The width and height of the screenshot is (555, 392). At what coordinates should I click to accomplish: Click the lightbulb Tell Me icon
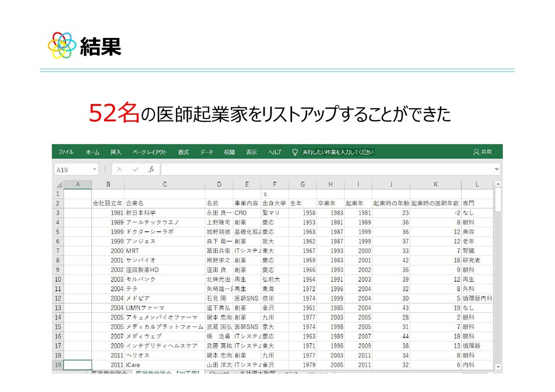pyautogui.click(x=294, y=152)
